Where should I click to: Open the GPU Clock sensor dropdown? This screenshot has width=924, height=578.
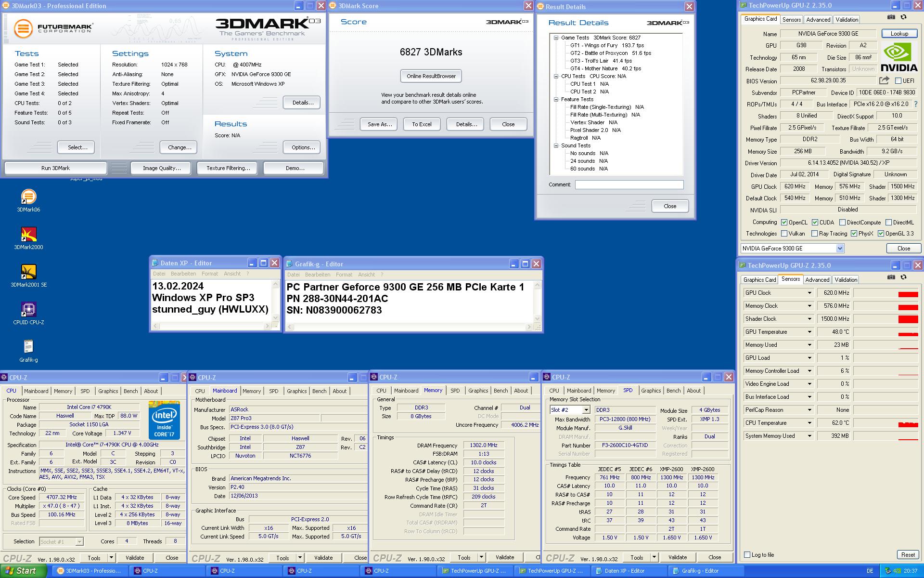tap(809, 293)
